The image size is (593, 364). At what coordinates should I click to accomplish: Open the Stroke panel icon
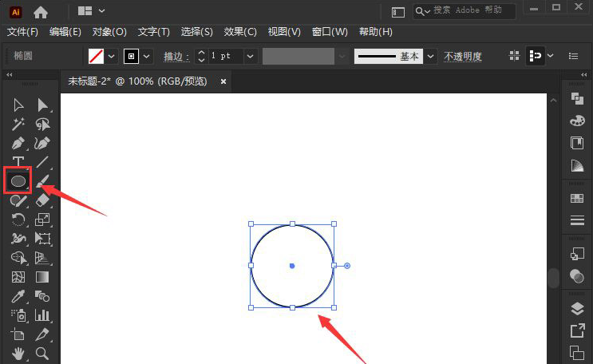point(577,220)
